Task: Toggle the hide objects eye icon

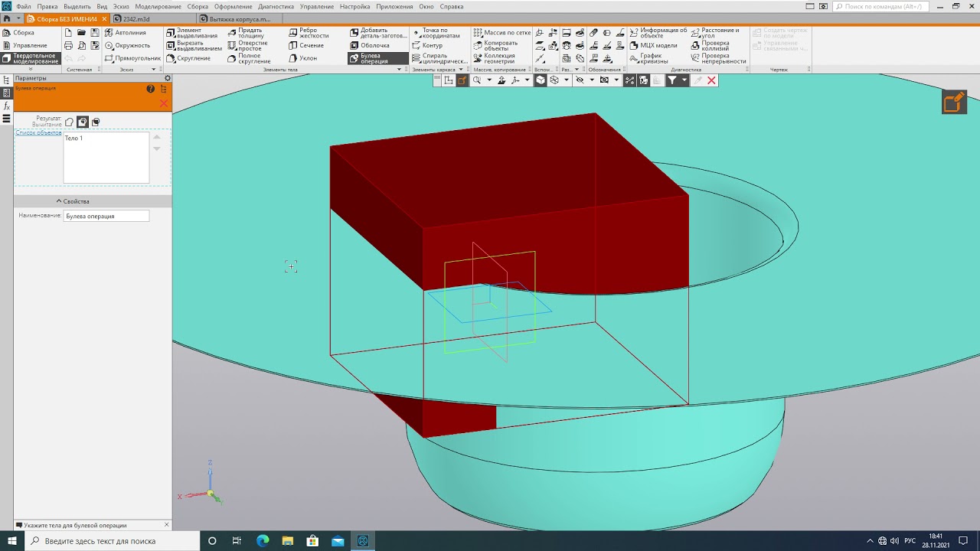Action: [580, 80]
